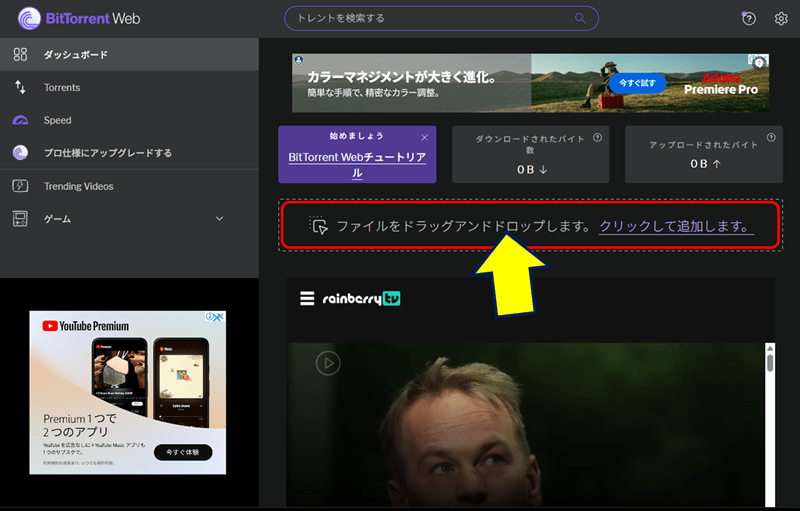800x511 pixels.
Task: Click クリックして追加します link
Action: click(676, 226)
